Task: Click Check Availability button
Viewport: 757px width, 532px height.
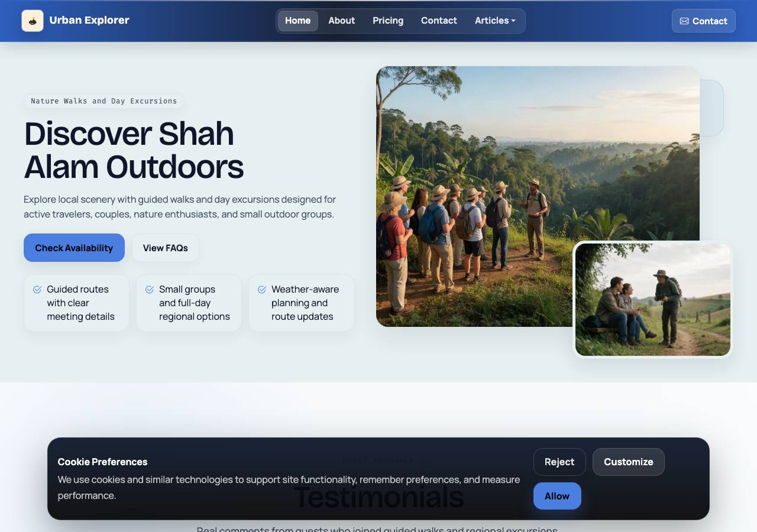Action: (x=74, y=248)
